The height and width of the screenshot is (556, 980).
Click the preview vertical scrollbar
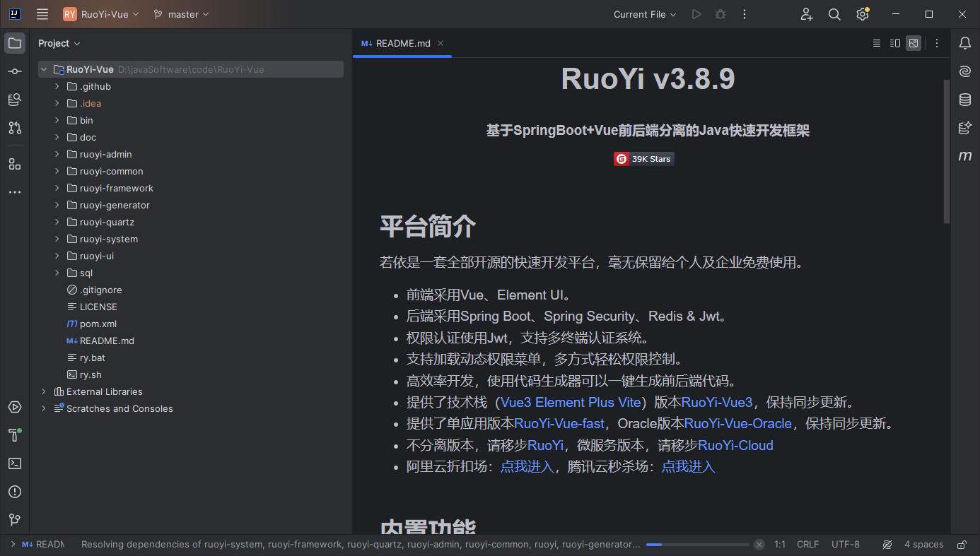(947, 152)
